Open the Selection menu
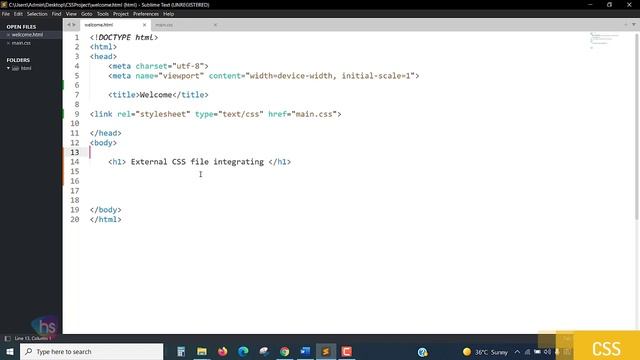This screenshot has height=360, width=640. (x=37, y=14)
